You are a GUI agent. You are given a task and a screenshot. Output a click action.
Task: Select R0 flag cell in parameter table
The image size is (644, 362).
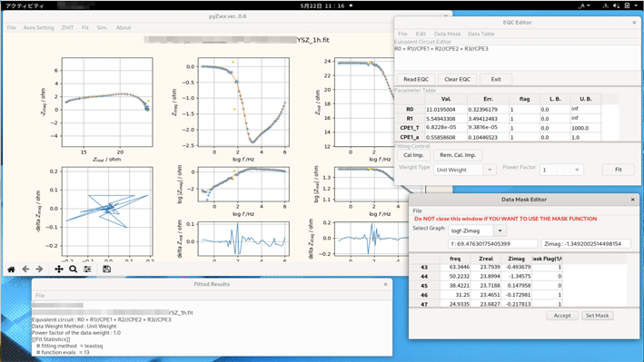(524, 110)
